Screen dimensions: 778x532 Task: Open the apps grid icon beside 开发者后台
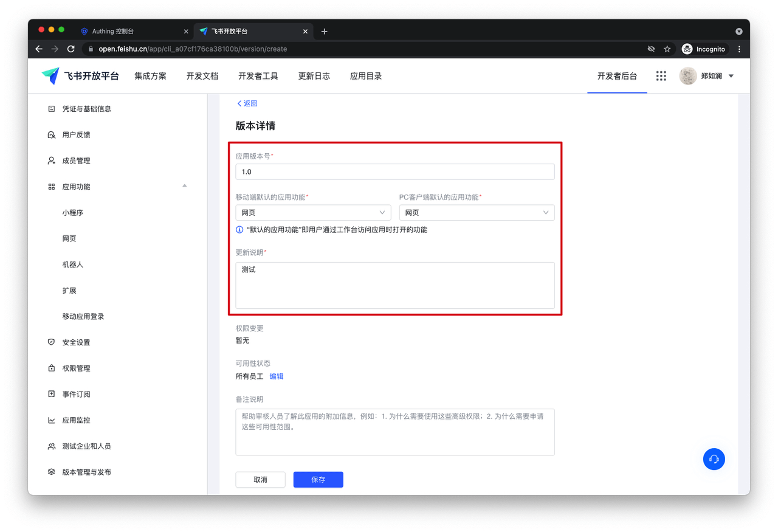pyautogui.click(x=661, y=75)
